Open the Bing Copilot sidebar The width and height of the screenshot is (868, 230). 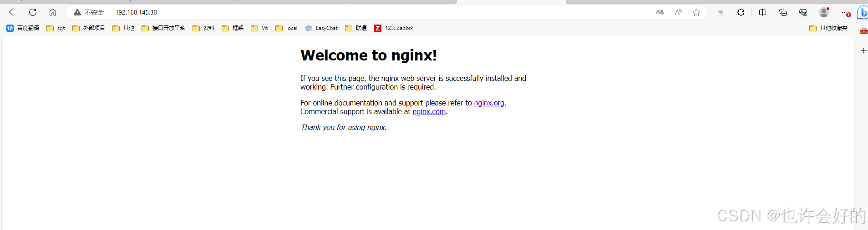click(863, 12)
